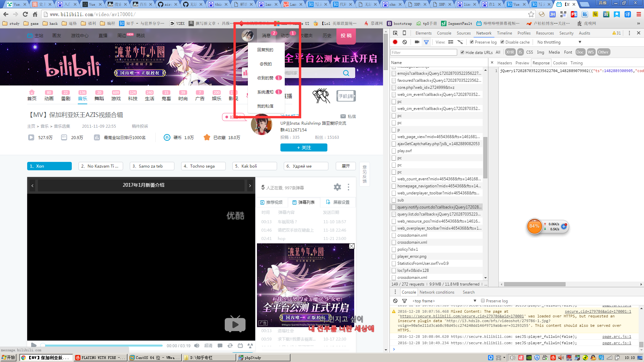Screen dimensions: 644x362
Task: Toggle the Disable cache checkbox
Action: click(502, 42)
